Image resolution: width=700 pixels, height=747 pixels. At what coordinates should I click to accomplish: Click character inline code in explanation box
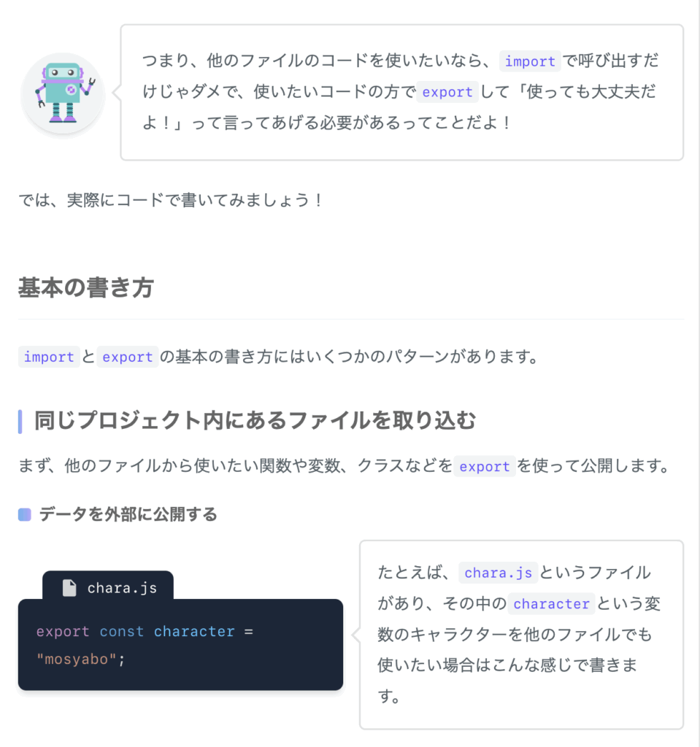coord(551,603)
